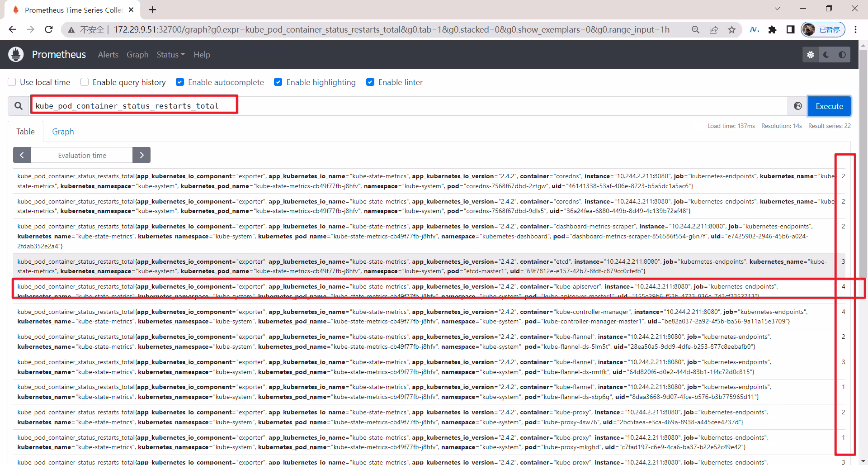Reload the page
The width and height of the screenshot is (868, 465).
(49, 29)
